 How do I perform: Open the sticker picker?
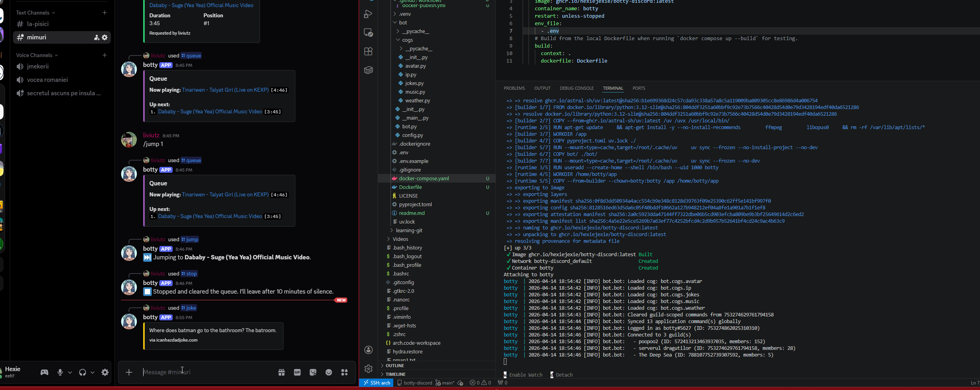click(313, 372)
